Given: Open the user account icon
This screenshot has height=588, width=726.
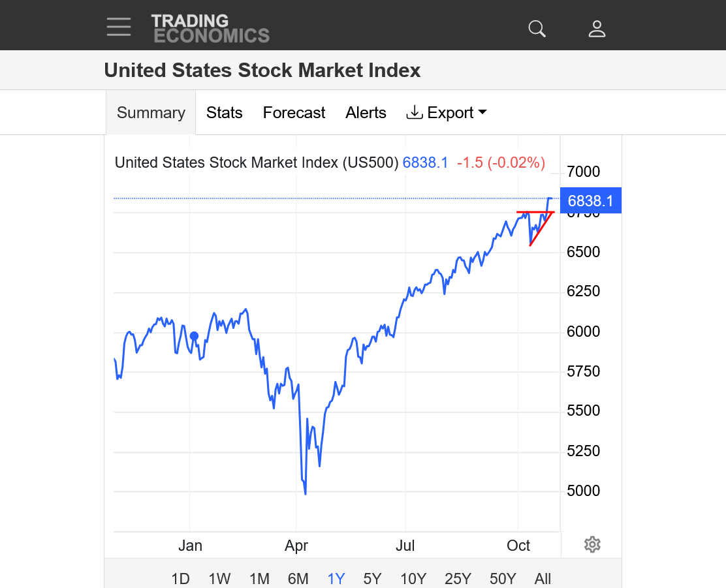Looking at the screenshot, I should click(x=597, y=29).
